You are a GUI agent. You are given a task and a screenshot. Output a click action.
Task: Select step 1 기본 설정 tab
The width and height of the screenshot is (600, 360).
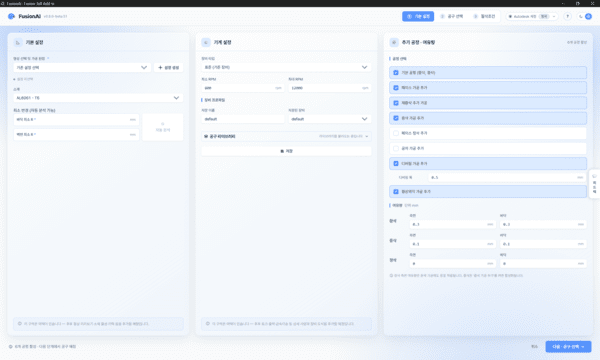pyautogui.click(x=418, y=16)
